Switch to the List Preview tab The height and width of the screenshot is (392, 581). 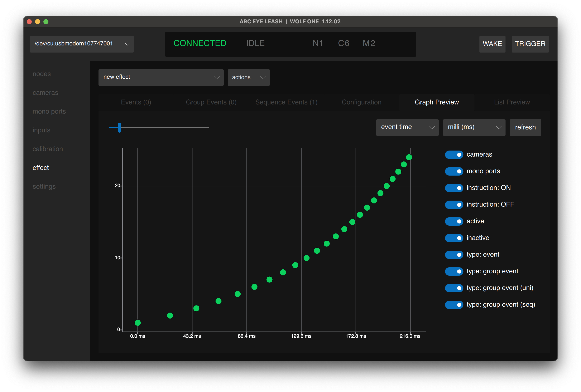(512, 102)
